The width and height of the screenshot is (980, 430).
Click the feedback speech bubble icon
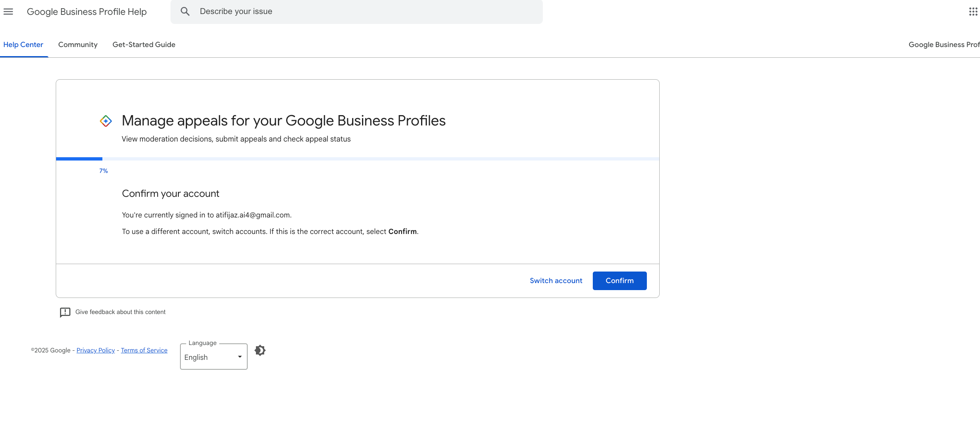coord(65,312)
